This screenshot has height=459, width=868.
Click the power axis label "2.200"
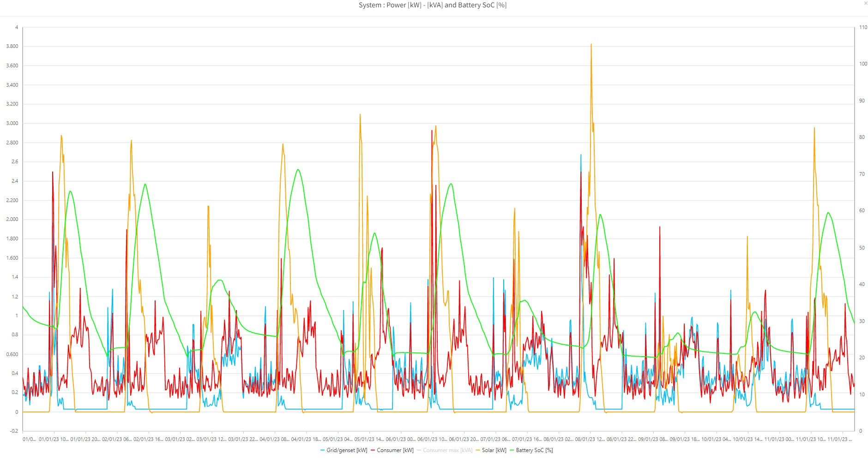point(12,200)
